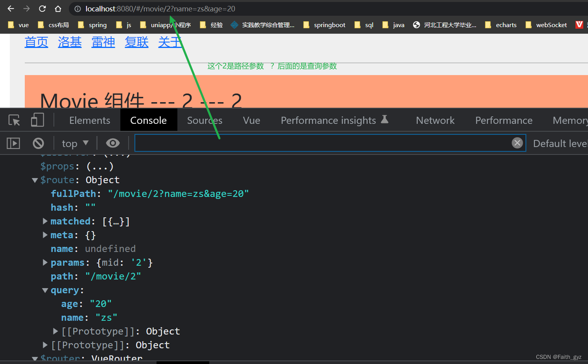Viewport: 588px width, 364px height.
Task: Switch to the Sources tab
Action: tap(205, 120)
